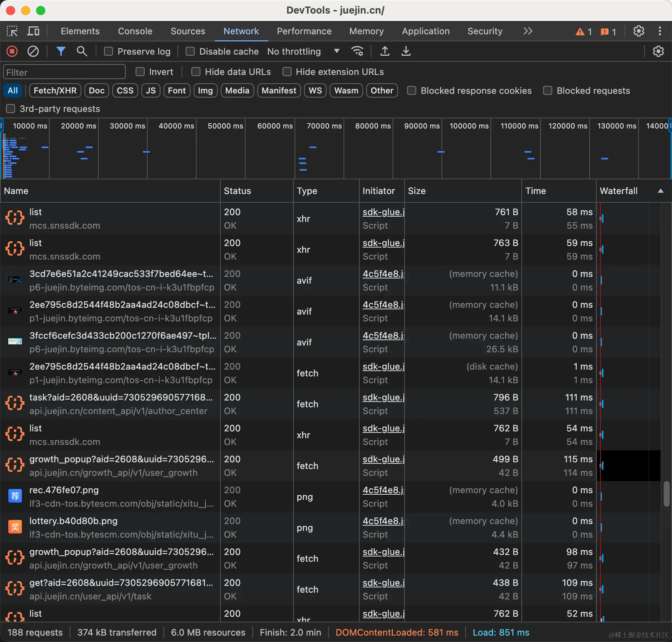The width and height of the screenshot is (672, 642).
Task: Click the Filter text input field
Action: 64,72
